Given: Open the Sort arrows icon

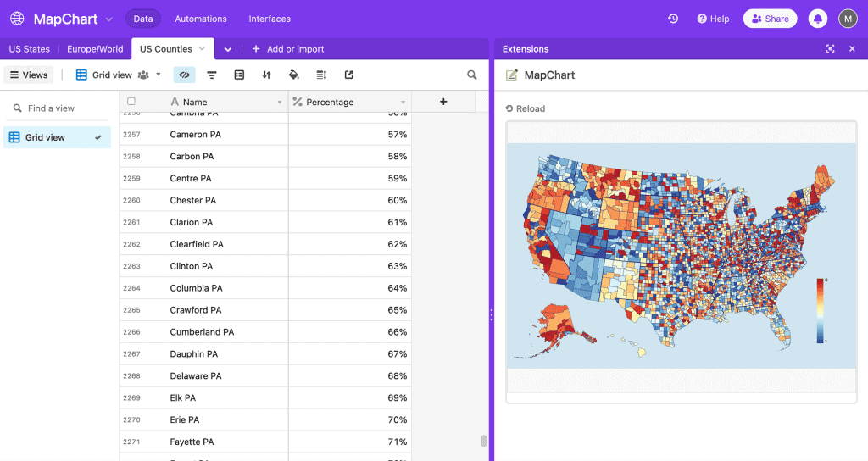Looking at the screenshot, I should click(266, 75).
